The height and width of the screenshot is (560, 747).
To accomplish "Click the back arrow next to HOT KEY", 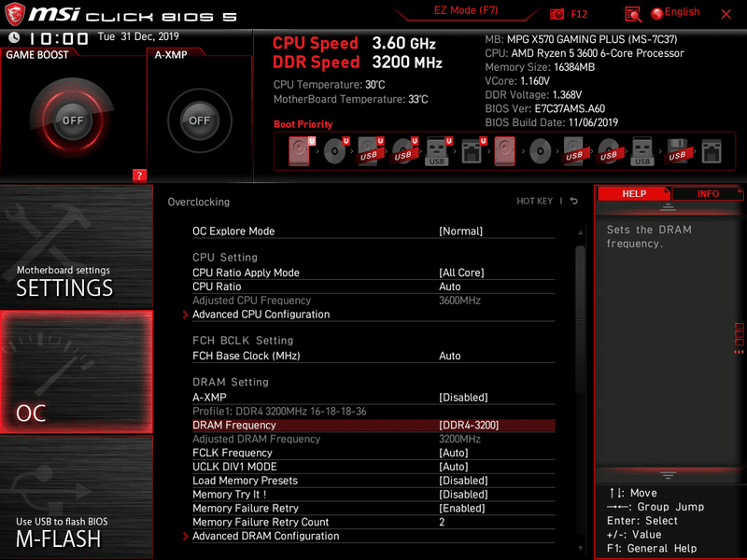I will click(x=574, y=201).
